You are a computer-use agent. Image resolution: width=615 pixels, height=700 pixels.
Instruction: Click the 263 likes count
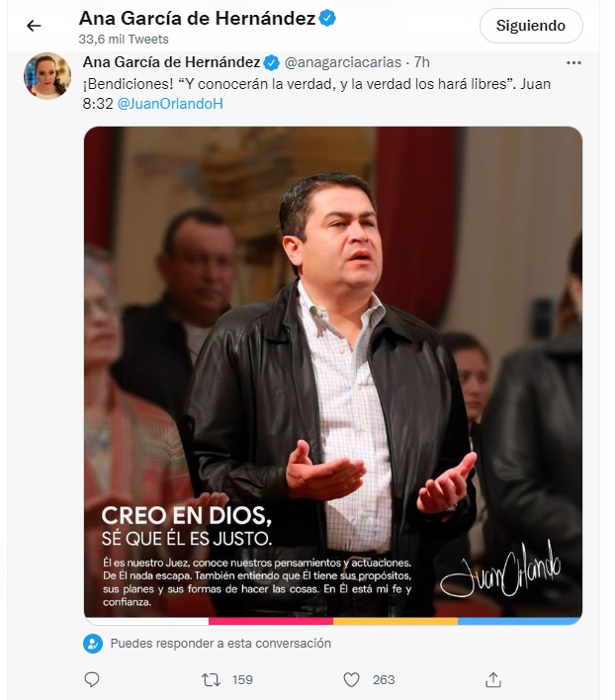(384, 680)
